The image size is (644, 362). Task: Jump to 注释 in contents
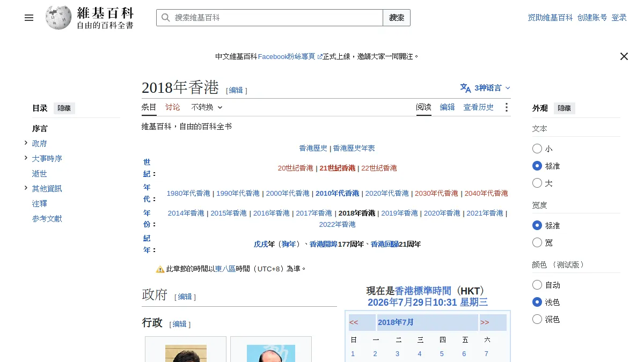[x=40, y=204]
